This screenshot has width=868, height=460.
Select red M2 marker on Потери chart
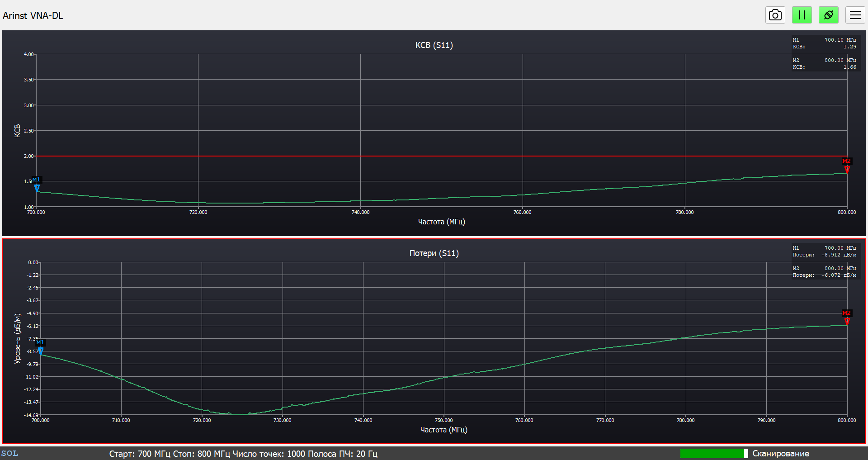tap(847, 320)
